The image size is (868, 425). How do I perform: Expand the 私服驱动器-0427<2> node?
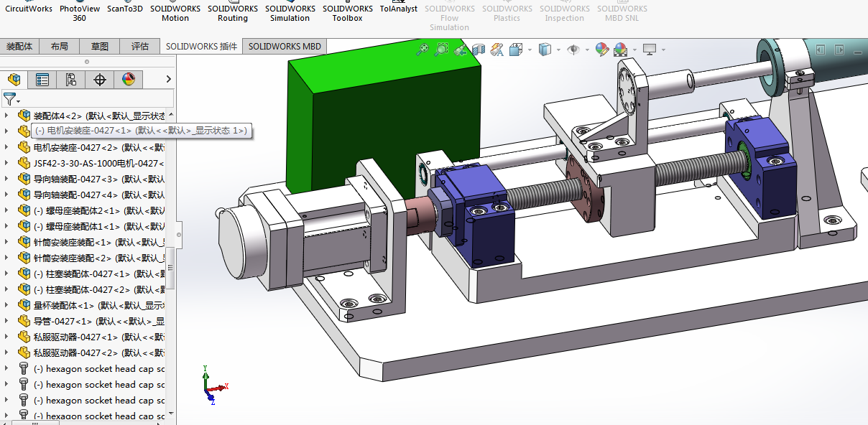click(7, 352)
